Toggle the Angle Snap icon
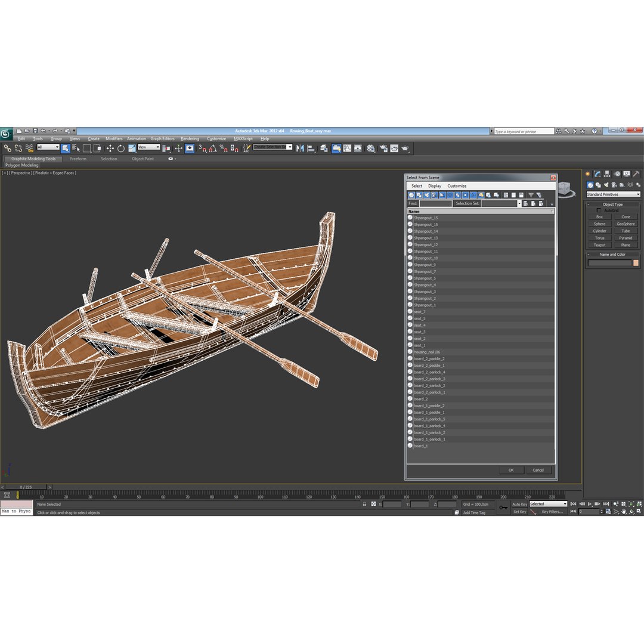The width and height of the screenshot is (644, 644). (x=213, y=148)
